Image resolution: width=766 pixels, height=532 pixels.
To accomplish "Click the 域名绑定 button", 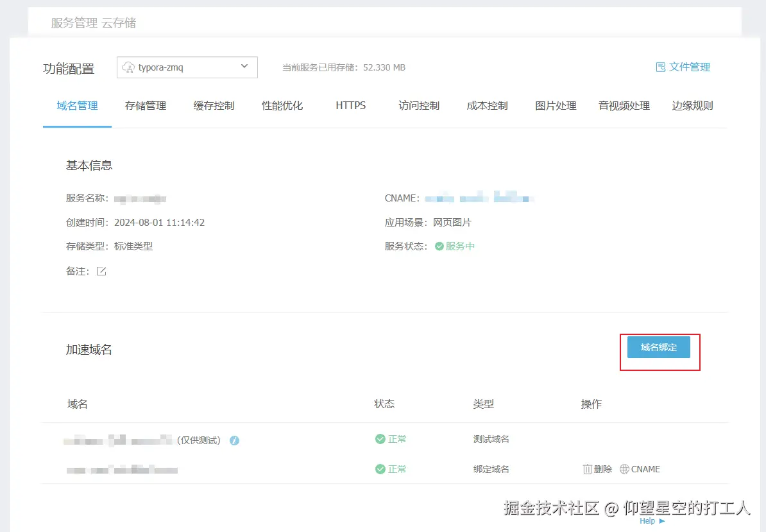I will click(658, 347).
